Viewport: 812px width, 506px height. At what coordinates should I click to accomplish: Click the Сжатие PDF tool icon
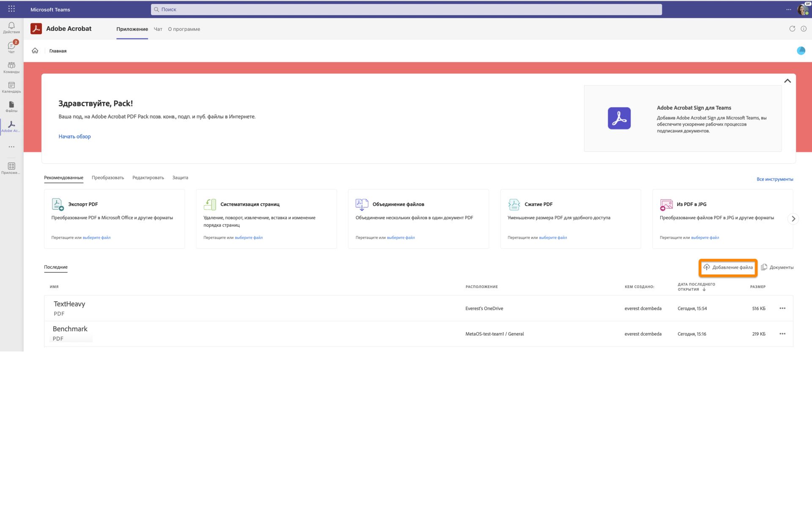[x=514, y=204]
